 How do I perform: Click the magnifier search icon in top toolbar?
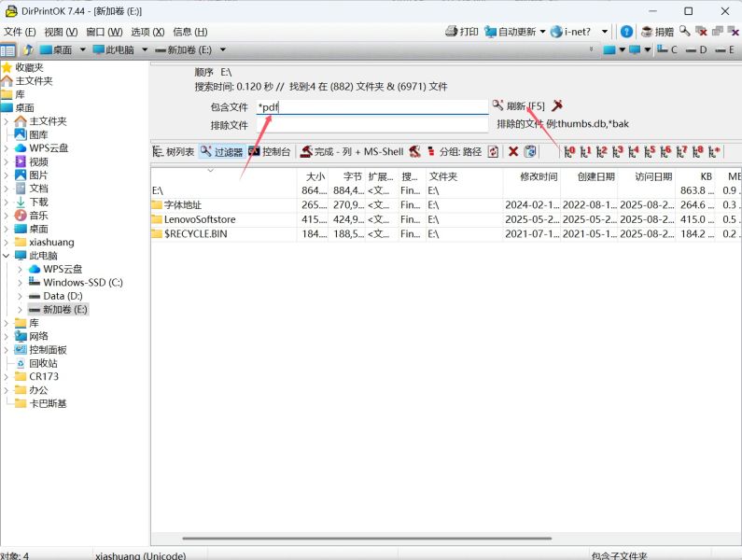click(x=684, y=31)
